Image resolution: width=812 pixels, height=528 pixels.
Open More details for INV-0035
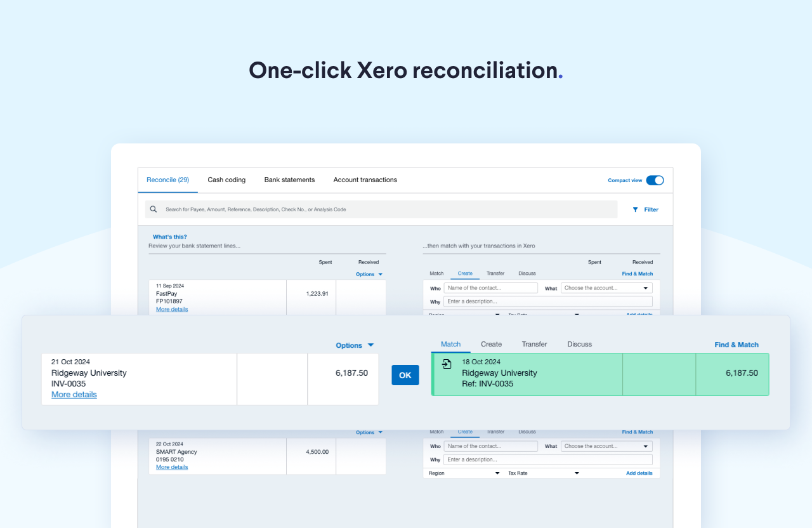coord(74,394)
